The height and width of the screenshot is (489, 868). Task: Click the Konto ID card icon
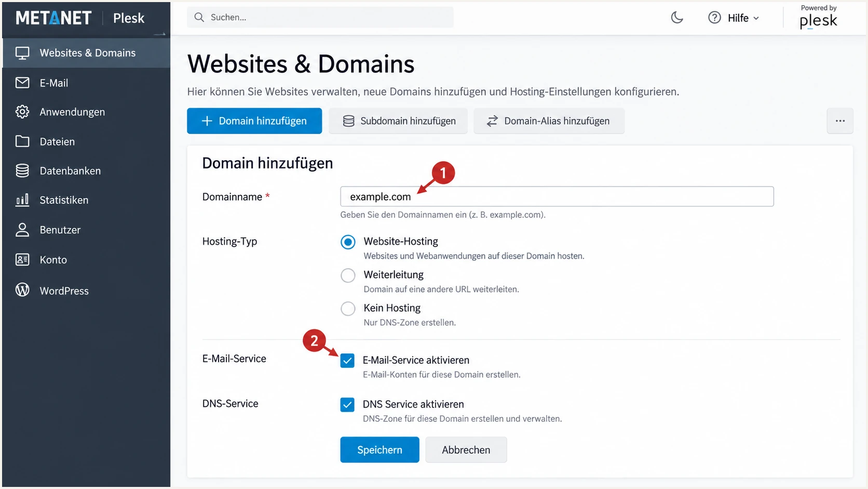pyautogui.click(x=22, y=260)
